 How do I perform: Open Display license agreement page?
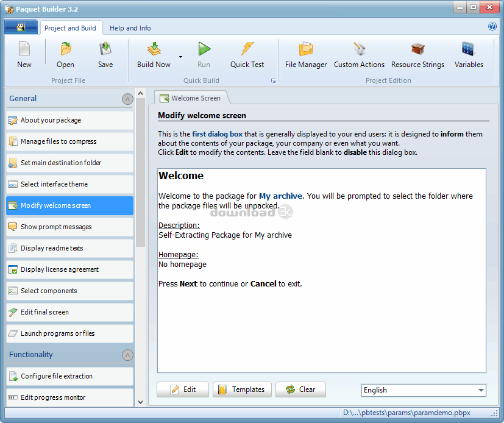69,269
